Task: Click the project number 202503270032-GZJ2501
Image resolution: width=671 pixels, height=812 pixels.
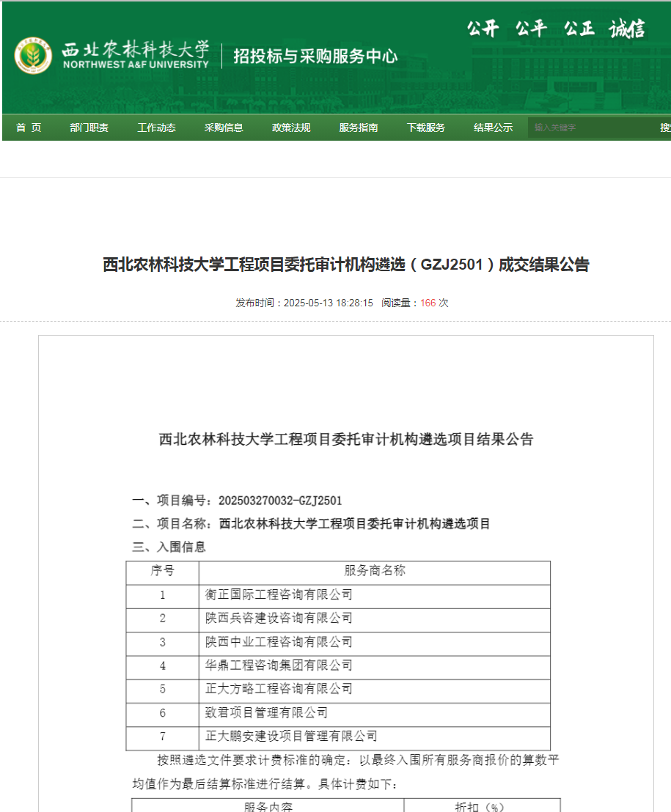Action: (280, 501)
